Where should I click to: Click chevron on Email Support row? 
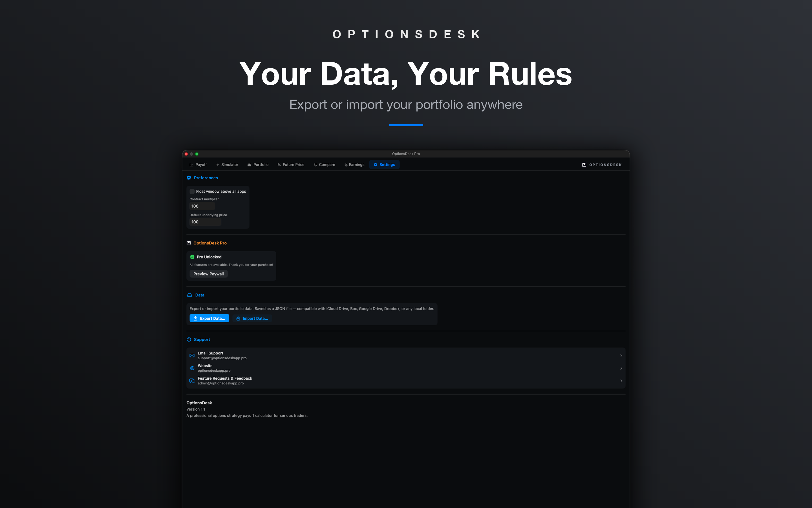coord(621,356)
